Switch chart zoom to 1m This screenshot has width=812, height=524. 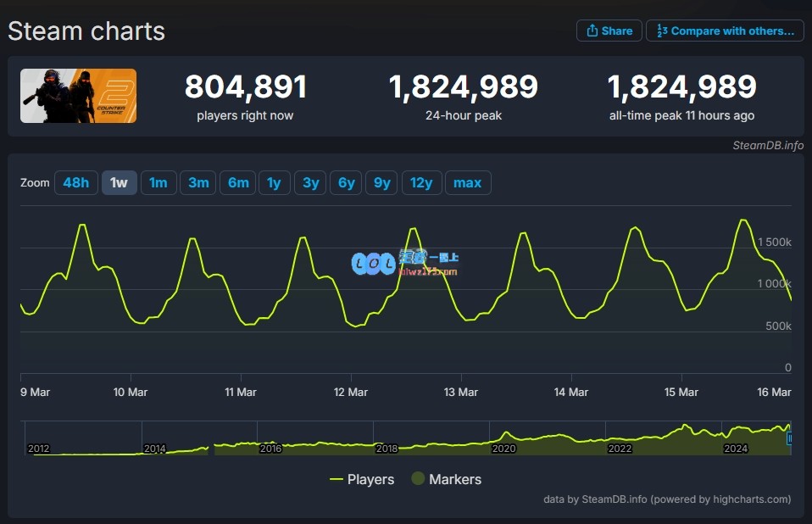[159, 183]
